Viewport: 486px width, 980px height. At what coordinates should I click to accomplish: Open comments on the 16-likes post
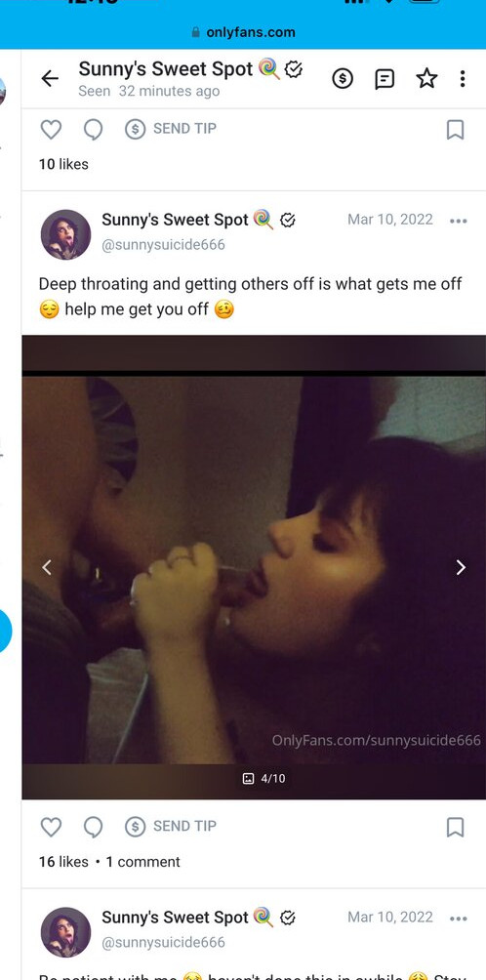coord(93,827)
